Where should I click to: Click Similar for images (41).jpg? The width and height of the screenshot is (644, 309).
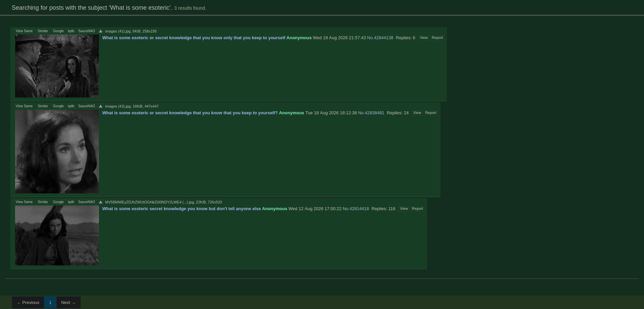click(43, 31)
